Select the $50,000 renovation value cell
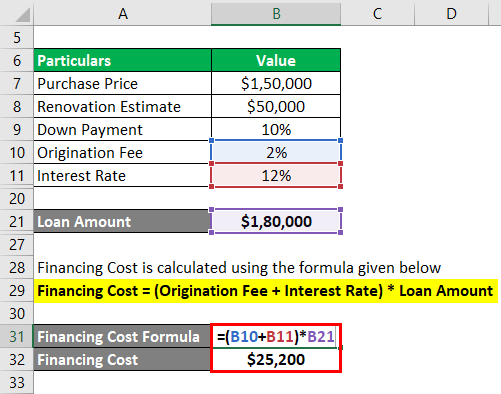This screenshot has width=501, height=394. point(276,107)
